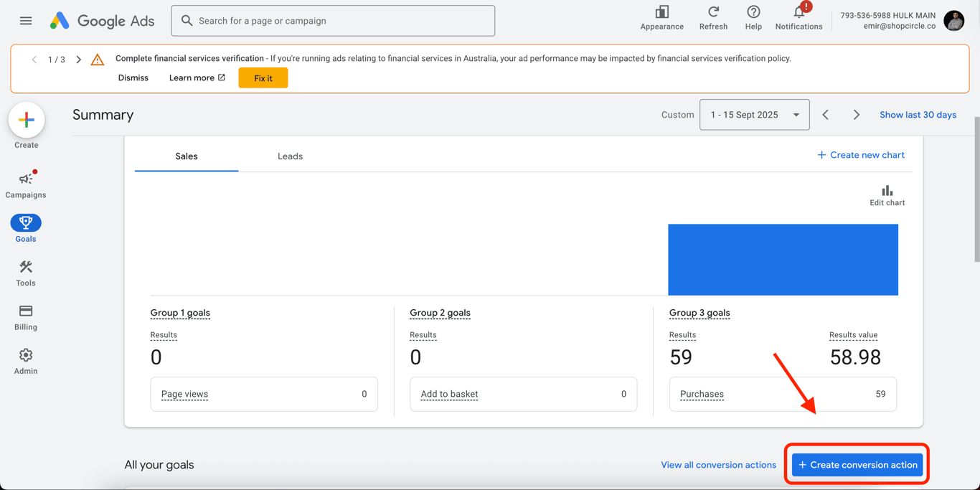Screen dimensions: 980x490
Task: Open the Help menu
Action: coord(753,17)
